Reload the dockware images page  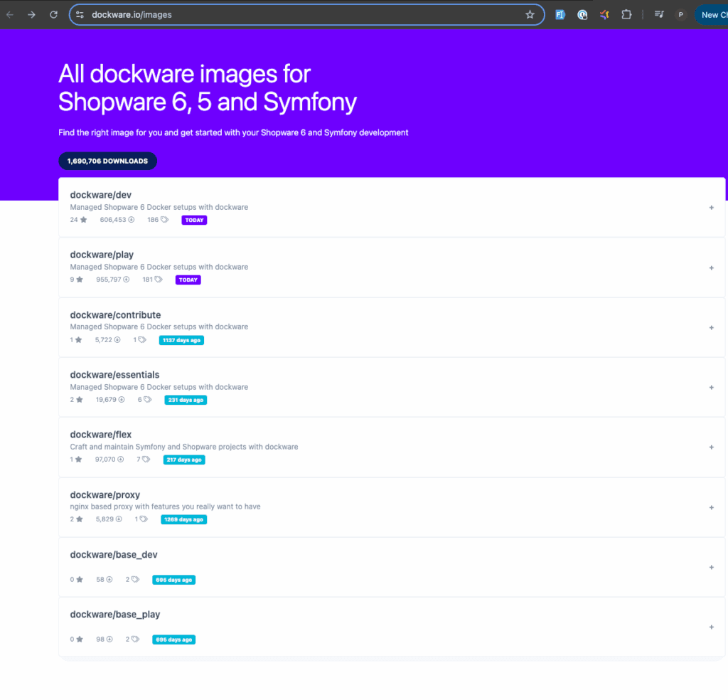[x=54, y=15]
